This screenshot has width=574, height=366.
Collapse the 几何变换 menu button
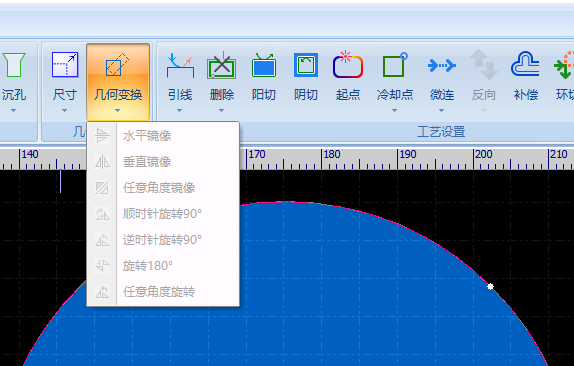pos(118,82)
